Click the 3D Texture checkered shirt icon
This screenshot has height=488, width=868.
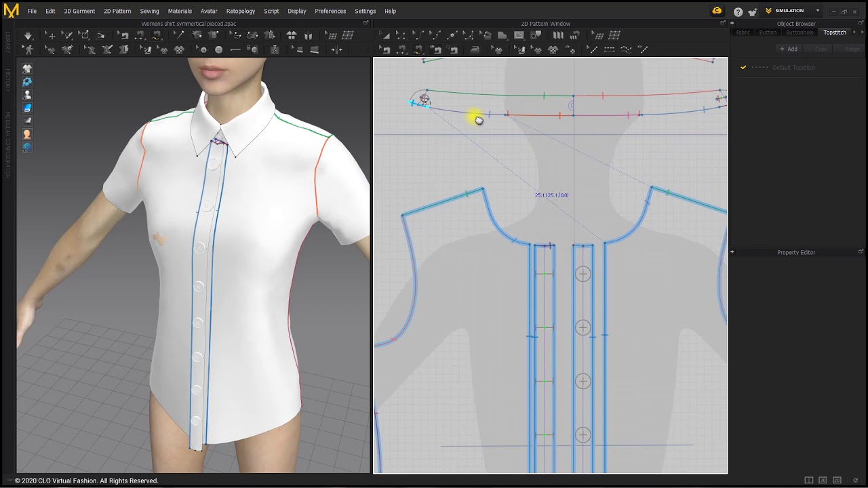[179, 49]
